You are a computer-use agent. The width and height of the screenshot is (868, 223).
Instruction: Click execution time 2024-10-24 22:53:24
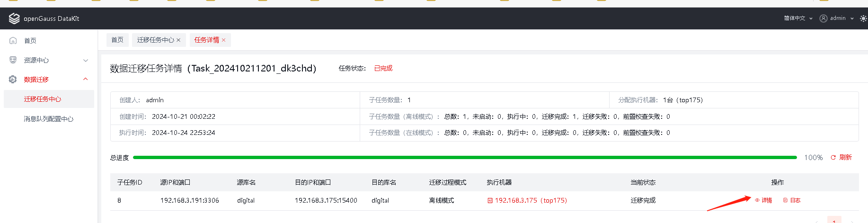click(x=184, y=133)
